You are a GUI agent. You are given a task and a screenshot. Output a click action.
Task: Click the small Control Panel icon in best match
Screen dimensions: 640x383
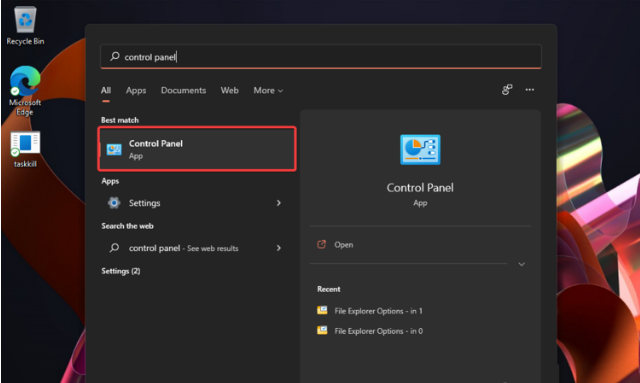tap(114, 149)
